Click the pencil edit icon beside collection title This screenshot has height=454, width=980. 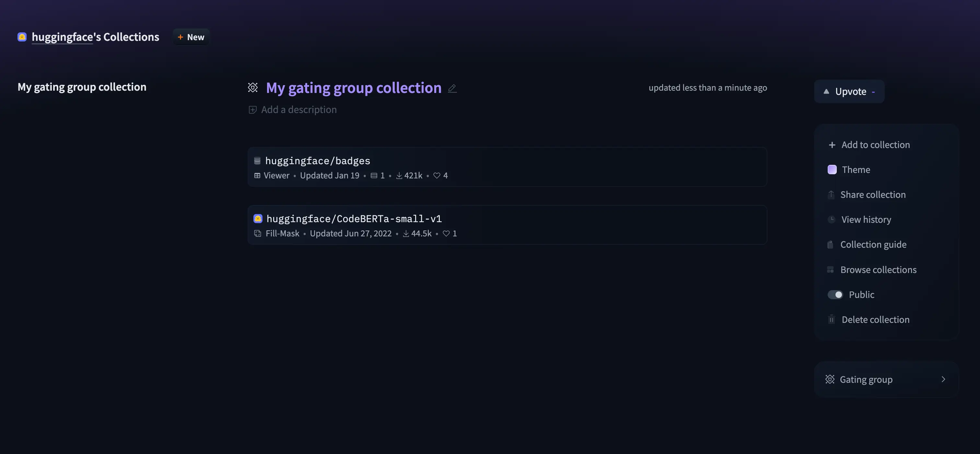[x=452, y=88]
